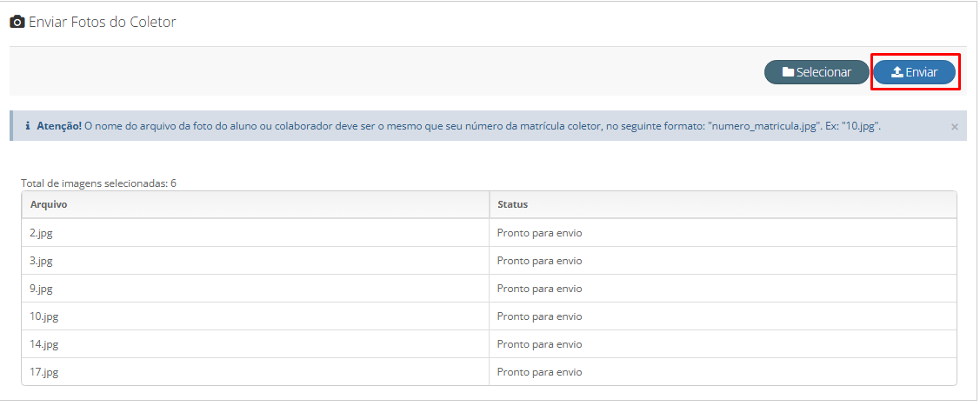This screenshot has height=406, width=980.
Task: Click the bold Atenção! text in the banner
Action: (59, 126)
